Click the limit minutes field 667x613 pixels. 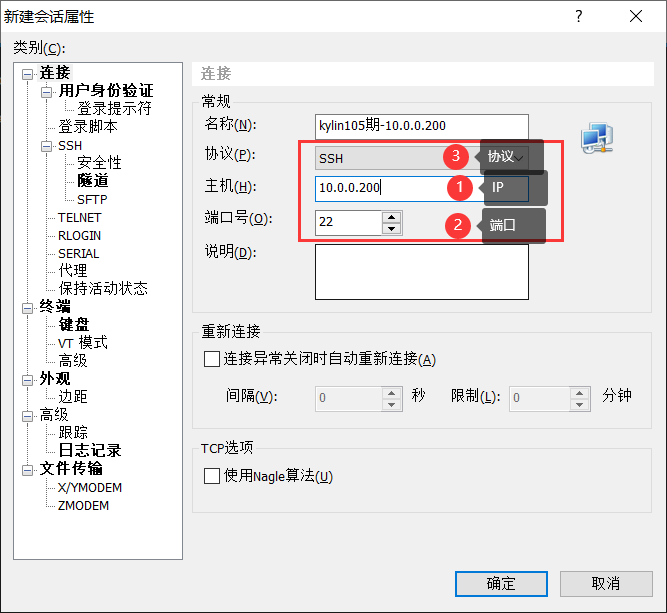(x=539, y=399)
